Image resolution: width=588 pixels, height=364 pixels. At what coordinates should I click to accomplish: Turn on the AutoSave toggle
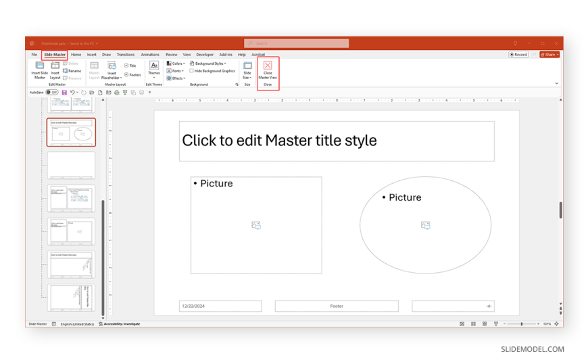click(52, 93)
